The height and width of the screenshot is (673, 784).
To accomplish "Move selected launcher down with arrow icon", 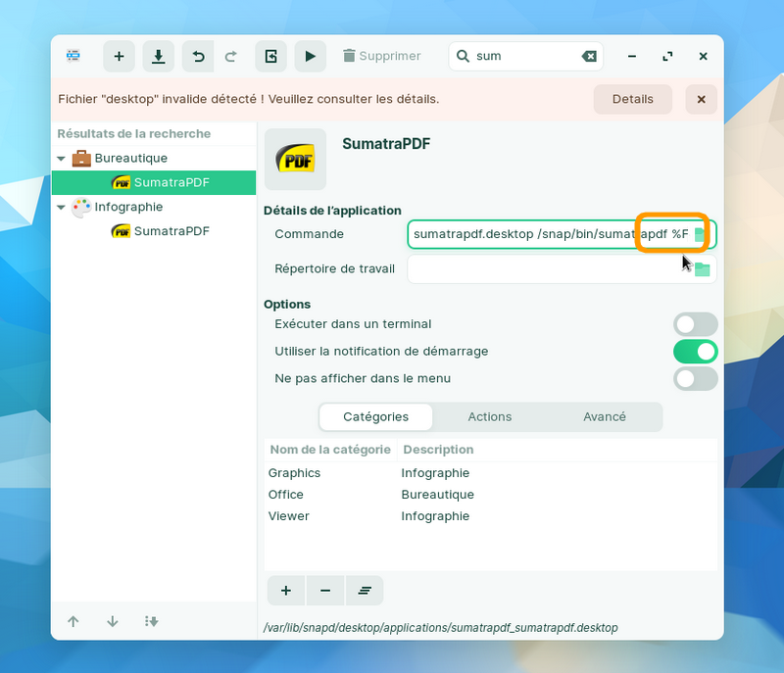I will (x=113, y=621).
